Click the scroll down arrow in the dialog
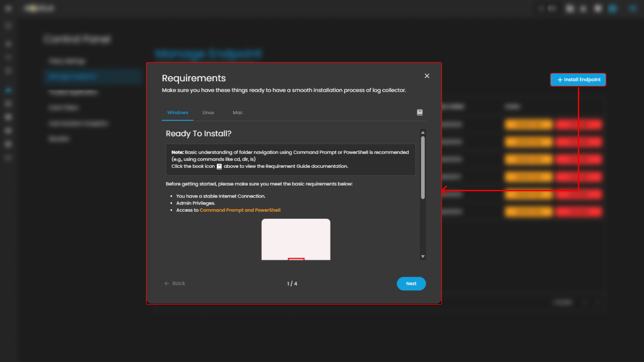The height and width of the screenshot is (362, 644). point(423,256)
